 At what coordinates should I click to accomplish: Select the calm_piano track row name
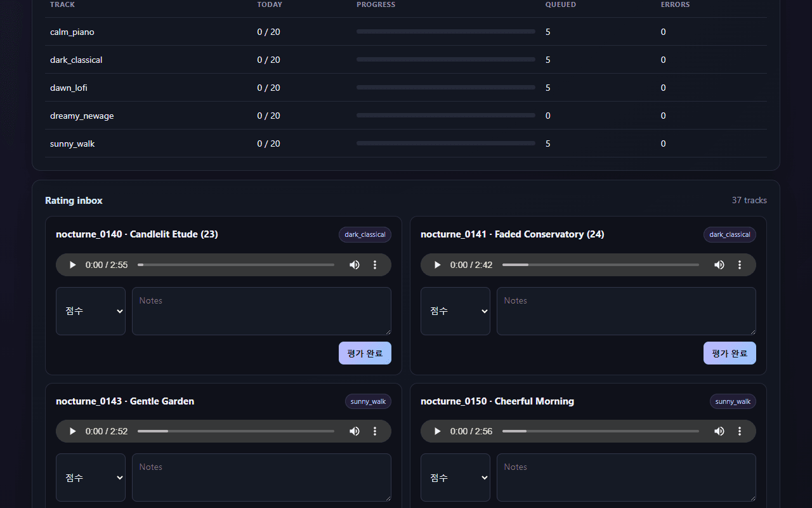click(72, 32)
